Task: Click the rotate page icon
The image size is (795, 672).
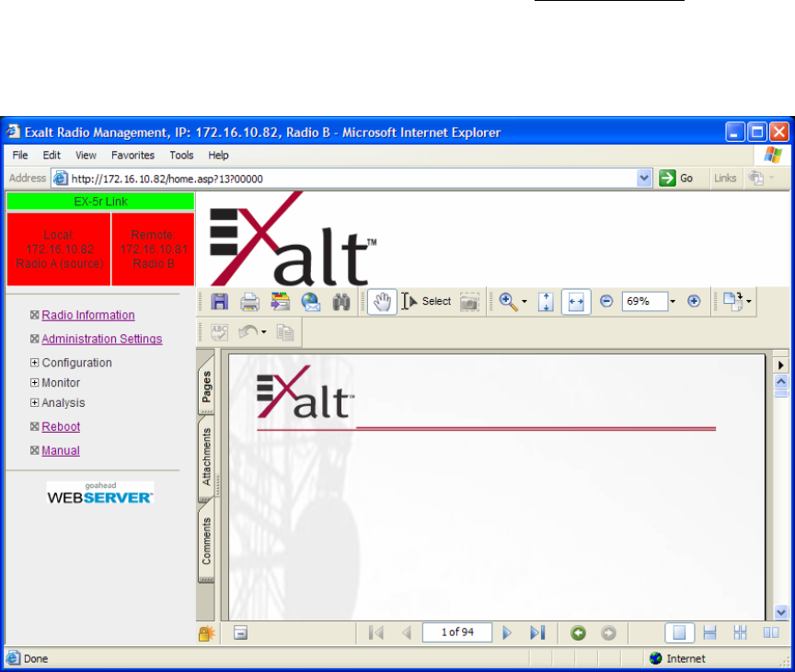Action: point(732,301)
